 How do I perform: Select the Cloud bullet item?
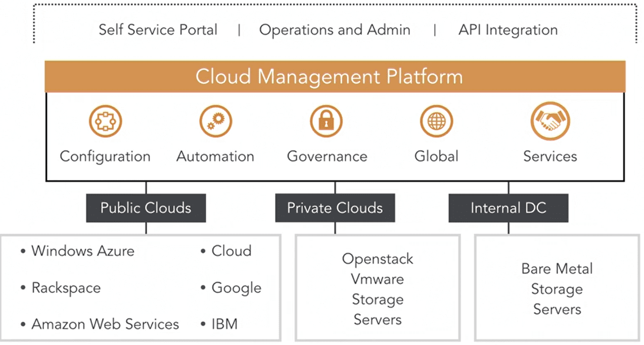(x=232, y=251)
